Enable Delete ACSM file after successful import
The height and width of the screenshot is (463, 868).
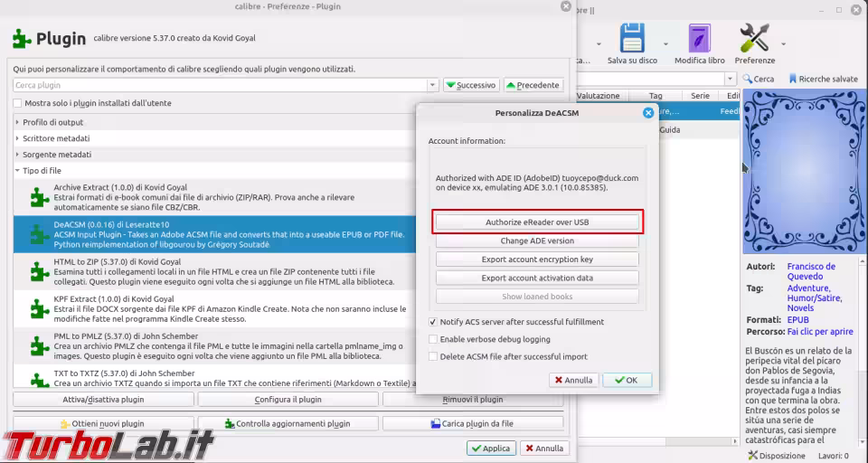(x=433, y=356)
